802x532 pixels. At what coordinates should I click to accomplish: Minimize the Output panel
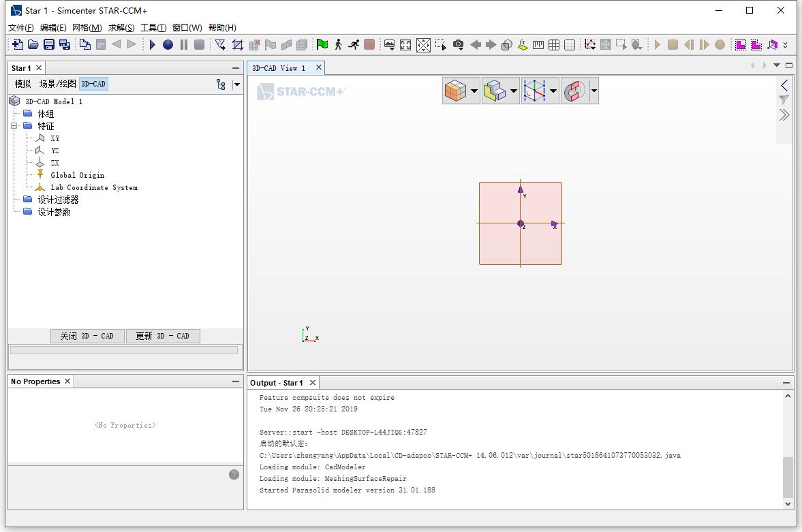(786, 383)
